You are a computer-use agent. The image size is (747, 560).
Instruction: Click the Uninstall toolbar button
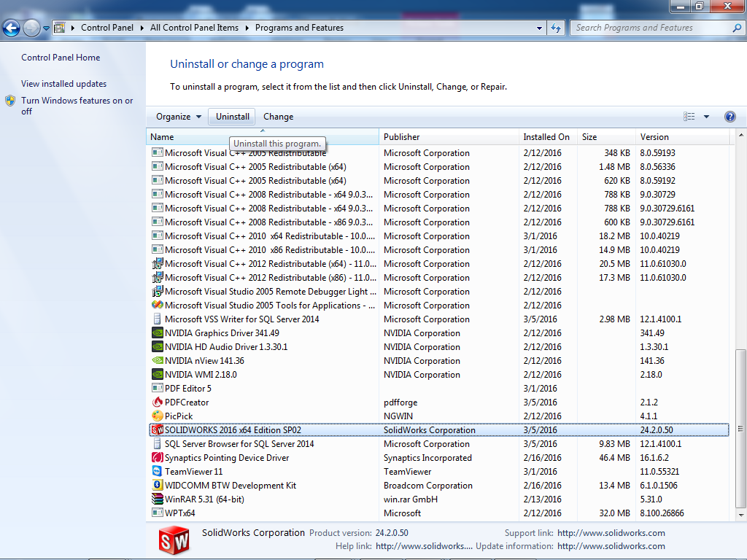pyautogui.click(x=233, y=117)
